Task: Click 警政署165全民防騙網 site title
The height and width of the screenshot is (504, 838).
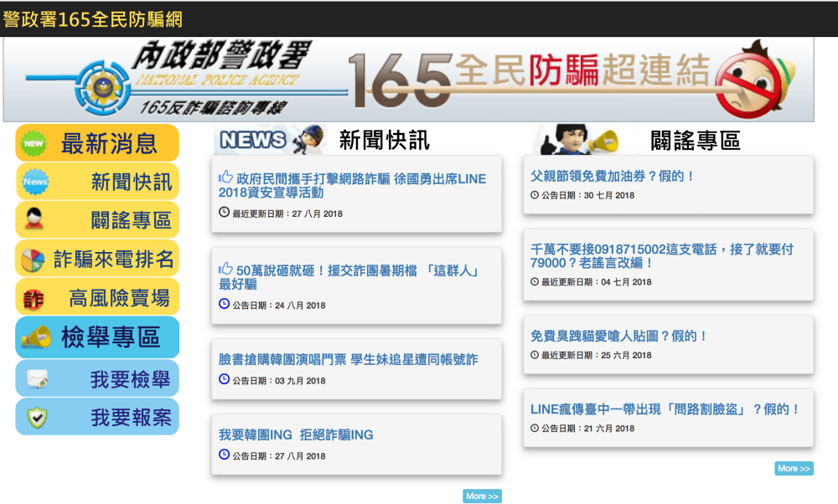Action: coord(92,19)
